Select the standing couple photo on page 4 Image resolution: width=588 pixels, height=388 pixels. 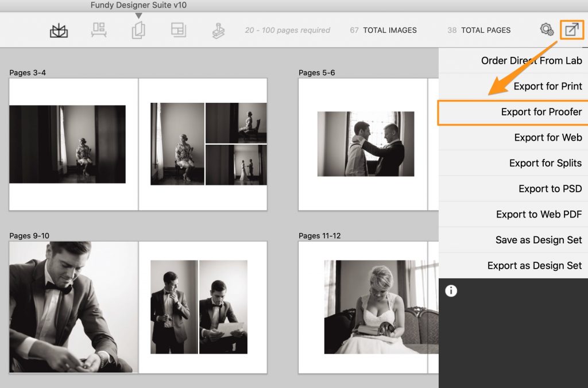click(236, 165)
